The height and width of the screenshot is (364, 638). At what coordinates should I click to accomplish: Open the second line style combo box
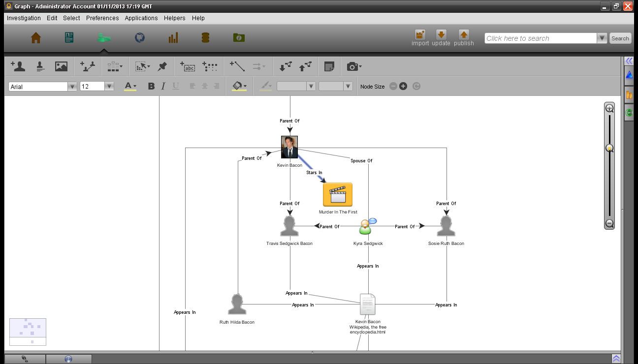click(x=336, y=86)
